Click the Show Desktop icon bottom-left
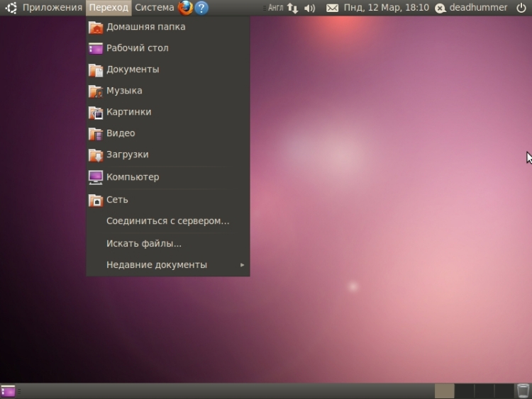Image resolution: width=532 pixels, height=399 pixels. [8, 390]
